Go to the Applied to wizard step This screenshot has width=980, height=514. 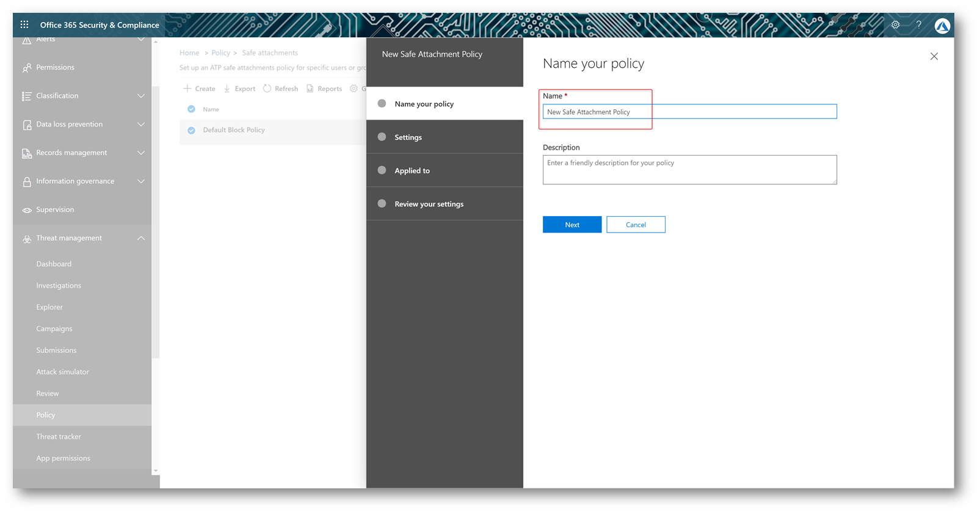(445, 170)
